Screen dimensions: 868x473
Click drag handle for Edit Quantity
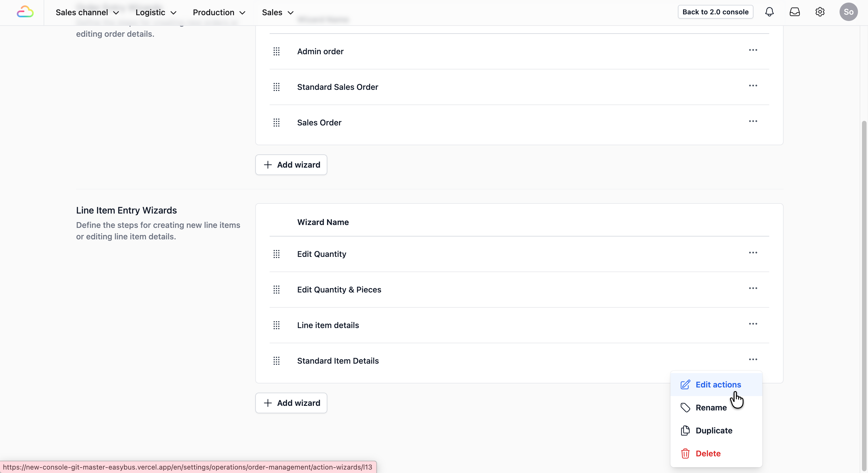(276, 254)
